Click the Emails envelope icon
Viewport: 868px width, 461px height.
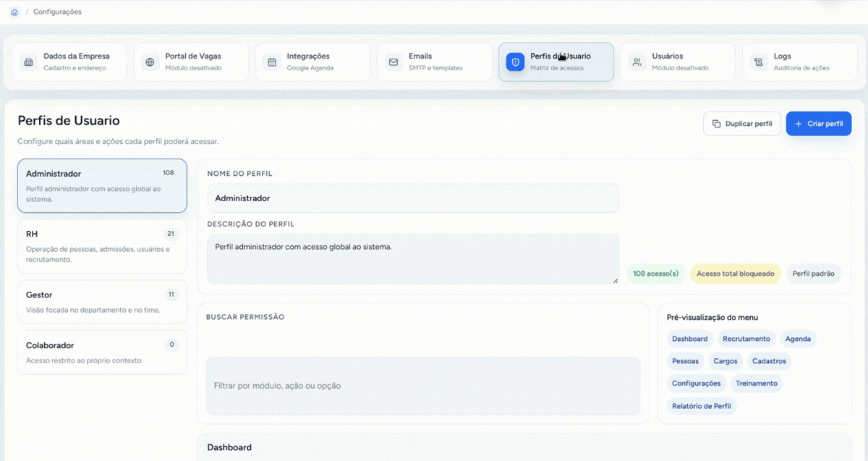[x=393, y=62]
